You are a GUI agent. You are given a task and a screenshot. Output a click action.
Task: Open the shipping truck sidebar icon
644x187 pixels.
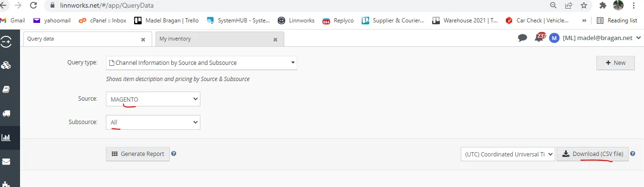pos(6,114)
